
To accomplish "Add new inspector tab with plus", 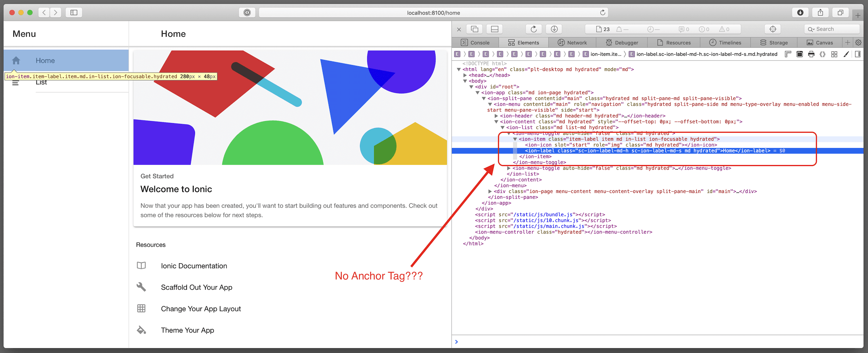I will 848,42.
